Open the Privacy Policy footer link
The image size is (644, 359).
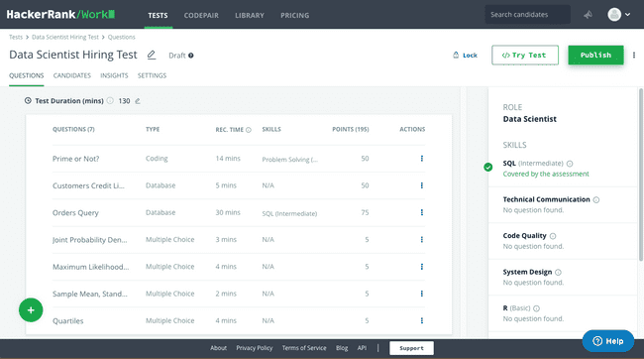(255, 348)
